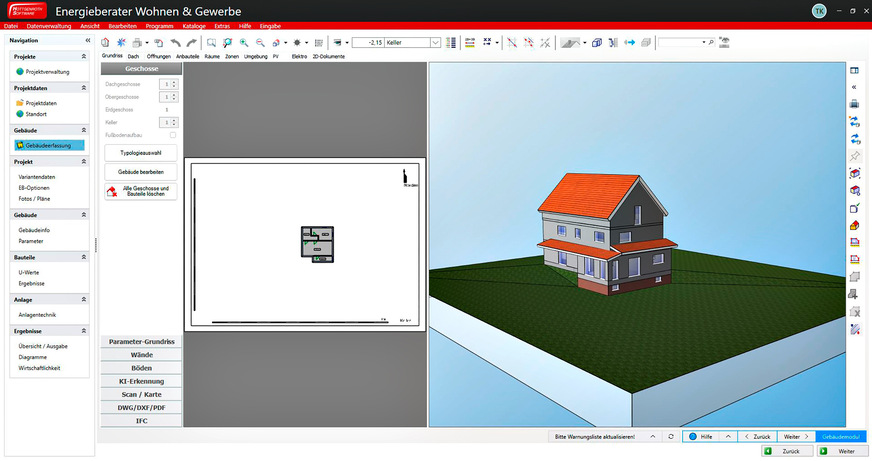Click the redo arrow in the toolbar

point(191,43)
